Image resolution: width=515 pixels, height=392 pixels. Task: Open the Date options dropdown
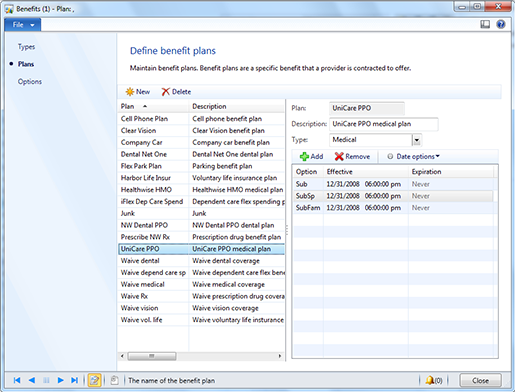(413, 156)
